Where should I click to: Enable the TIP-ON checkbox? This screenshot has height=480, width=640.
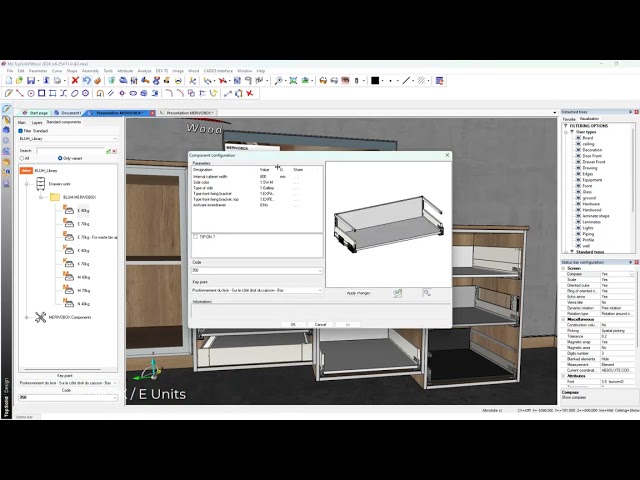coord(195,236)
